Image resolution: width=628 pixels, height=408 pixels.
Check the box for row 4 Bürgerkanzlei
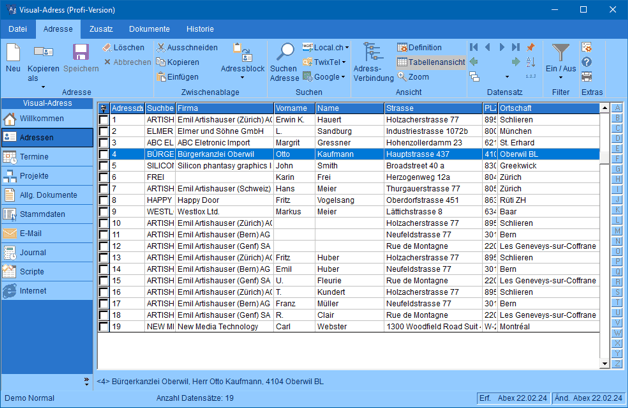point(104,154)
